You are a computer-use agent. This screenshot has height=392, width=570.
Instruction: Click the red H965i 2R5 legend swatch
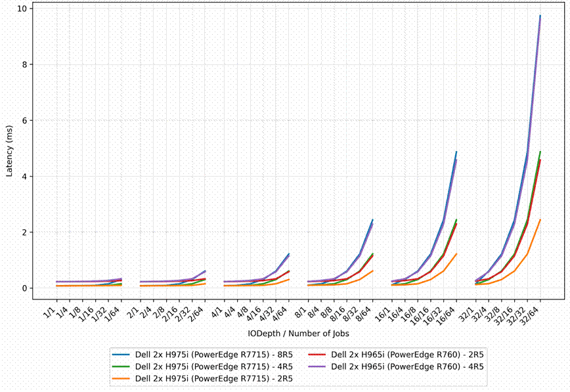click(317, 355)
